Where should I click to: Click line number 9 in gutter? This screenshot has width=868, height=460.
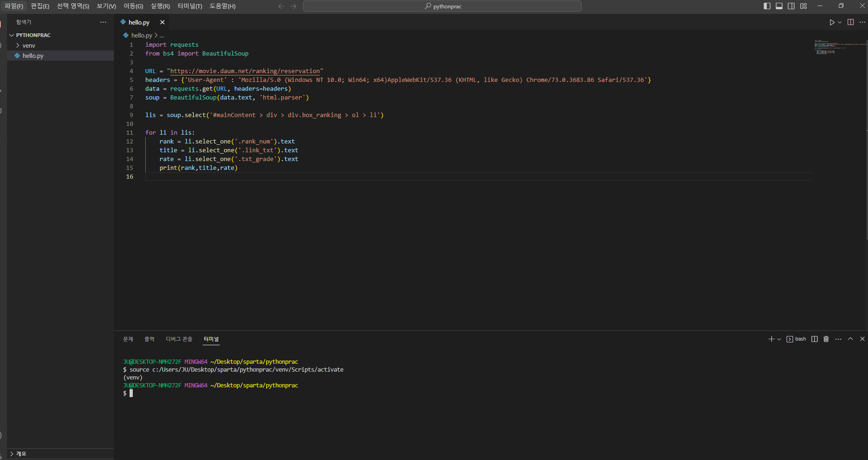click(x=131, y=115)
